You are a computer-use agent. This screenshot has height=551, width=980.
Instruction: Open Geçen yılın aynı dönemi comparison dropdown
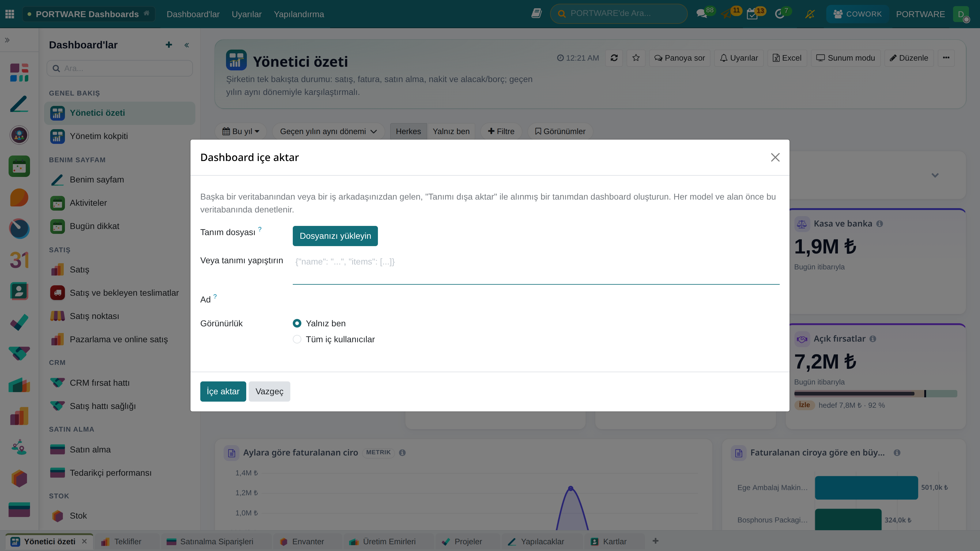pos(328,132)
